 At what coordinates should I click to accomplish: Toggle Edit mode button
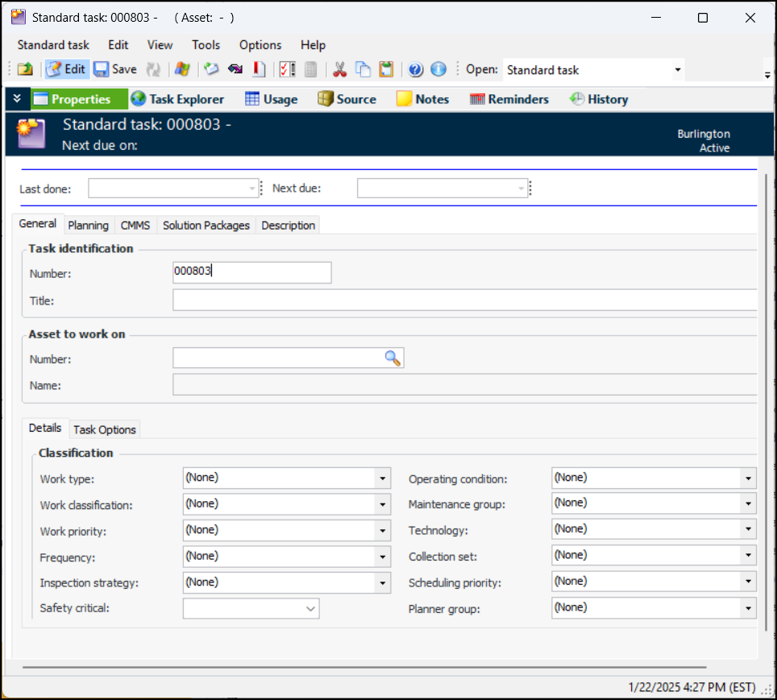click(x=66, y=69)
